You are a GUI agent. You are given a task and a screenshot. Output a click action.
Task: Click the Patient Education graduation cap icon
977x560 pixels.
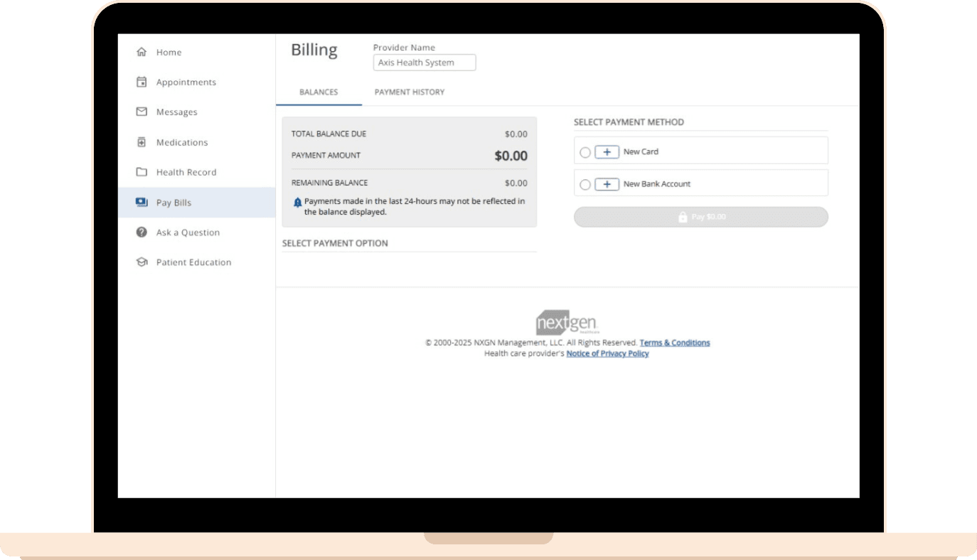click(142, 262)
